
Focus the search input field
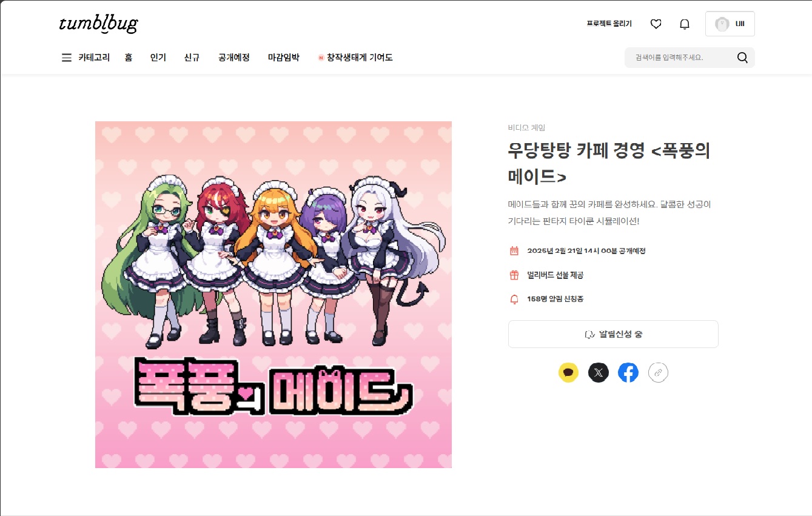tap(679, 58)
